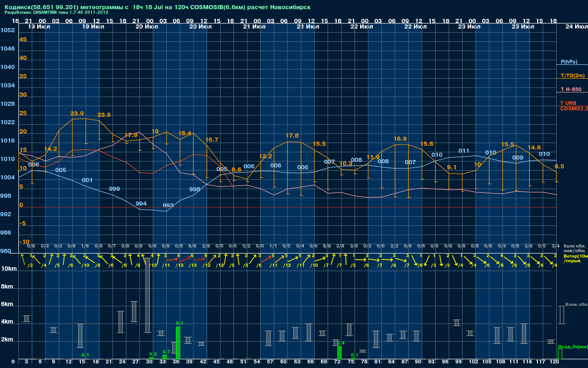Click the 45 temperature axis label
The image size is (588, 368).
(23, 40)
